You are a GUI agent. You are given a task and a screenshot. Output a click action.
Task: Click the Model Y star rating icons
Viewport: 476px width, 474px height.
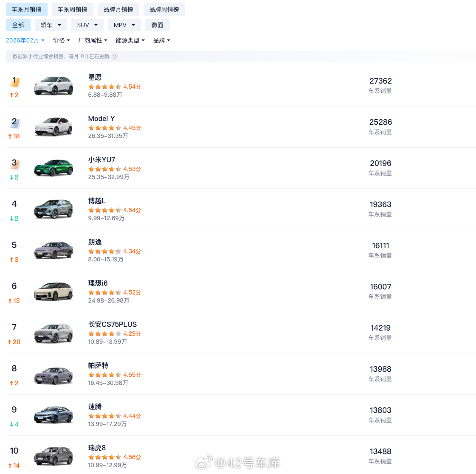105,128
